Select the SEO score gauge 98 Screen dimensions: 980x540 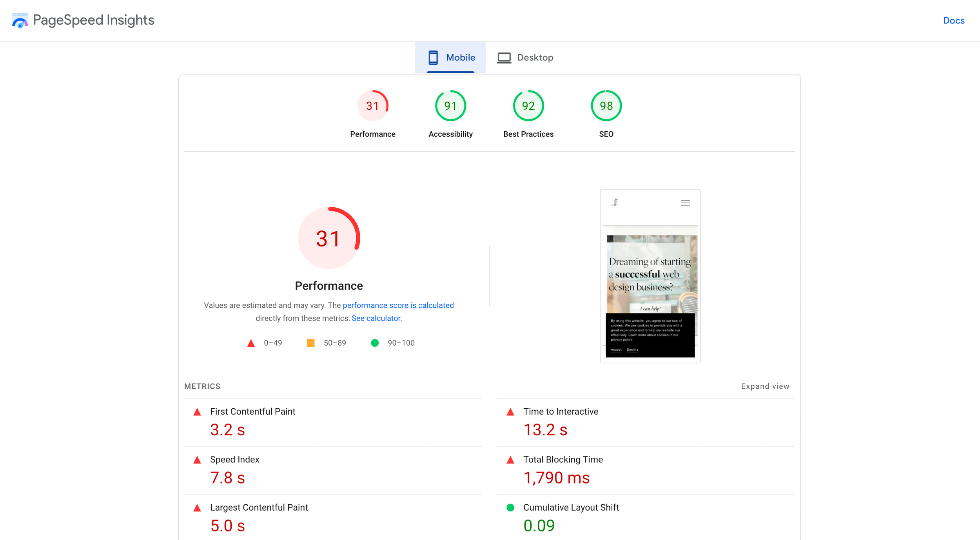(x=606, y=106)
